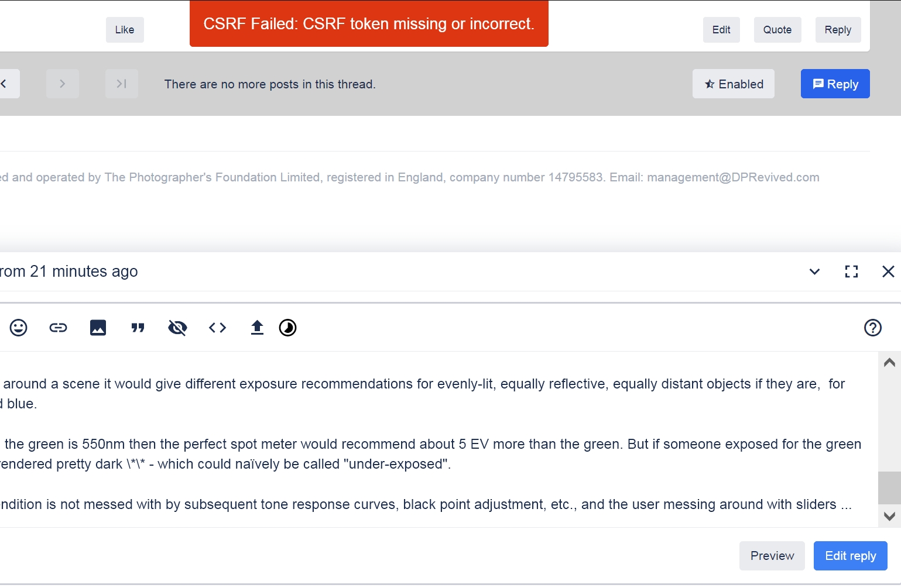The width and height of the screenshot is (901, 588).
Task: Preview the reply being edited
Action: (772, 556)
